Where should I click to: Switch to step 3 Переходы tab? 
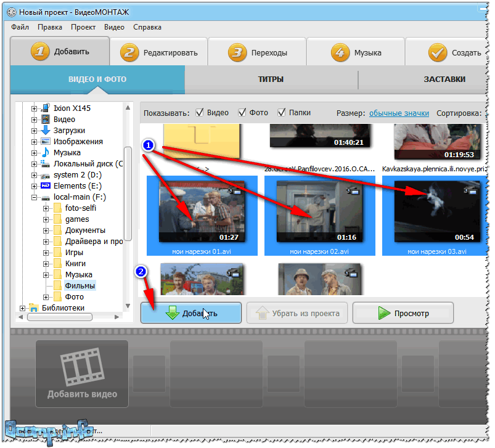point(257,52)
